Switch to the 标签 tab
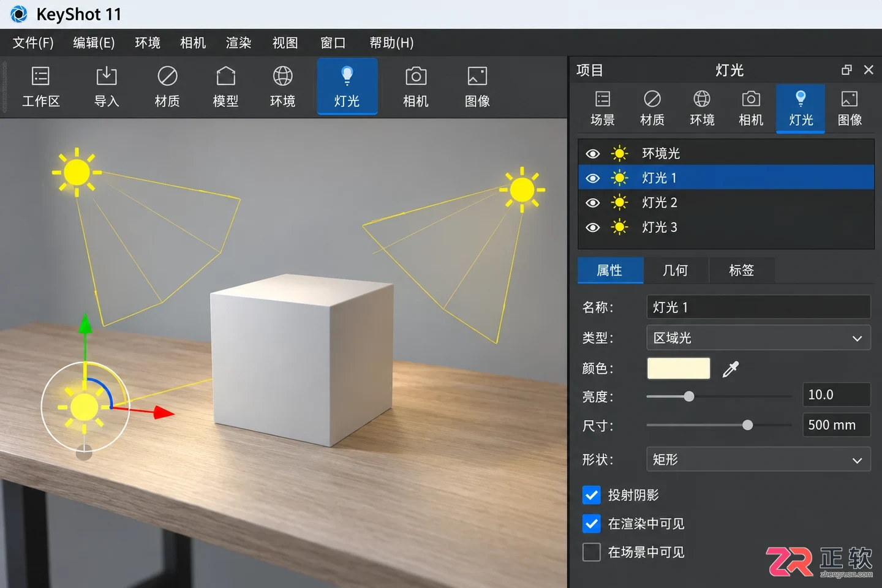 click(742, 270)
